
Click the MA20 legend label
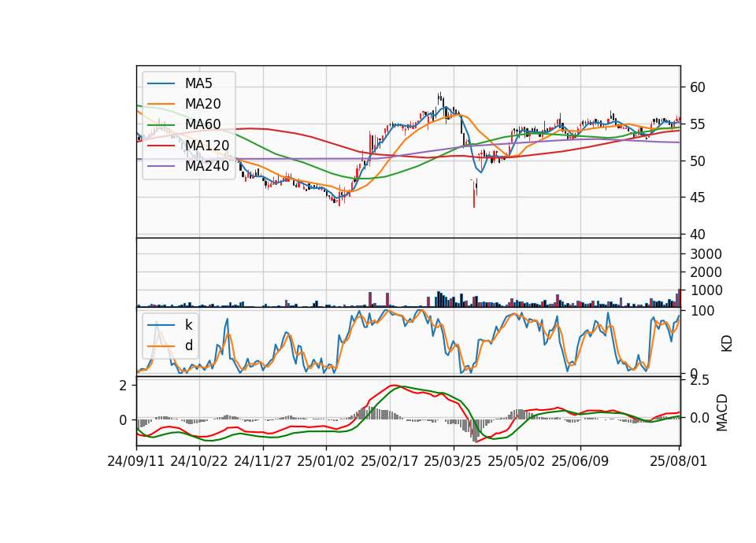tap(202, 104)
